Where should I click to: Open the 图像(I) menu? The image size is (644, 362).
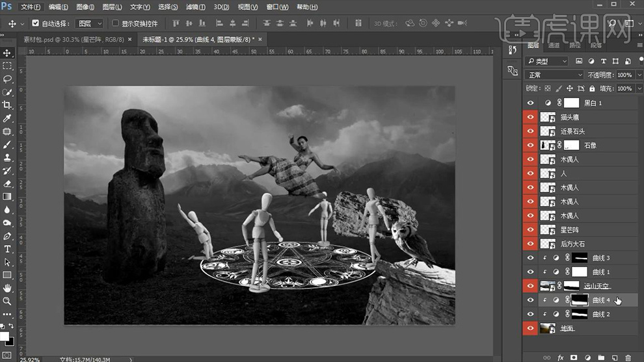tap(85, 7)
